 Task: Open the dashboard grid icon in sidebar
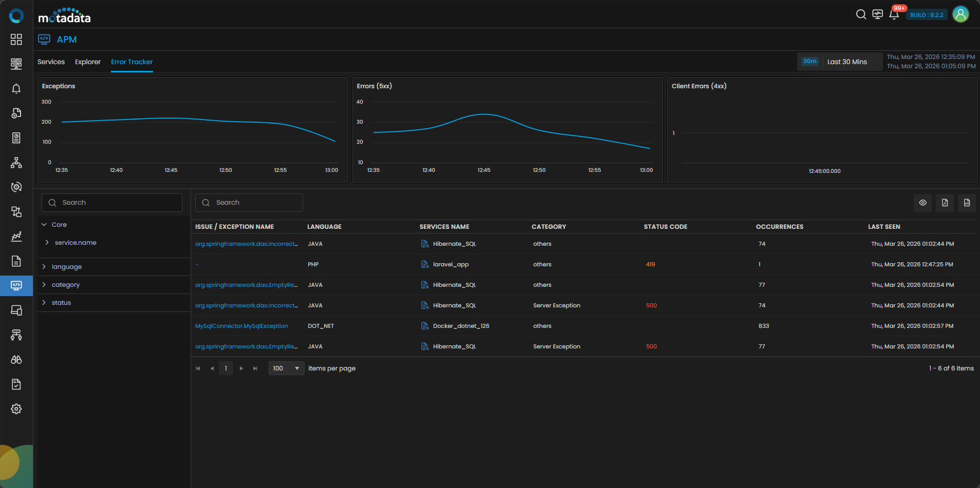click(16, 40)
